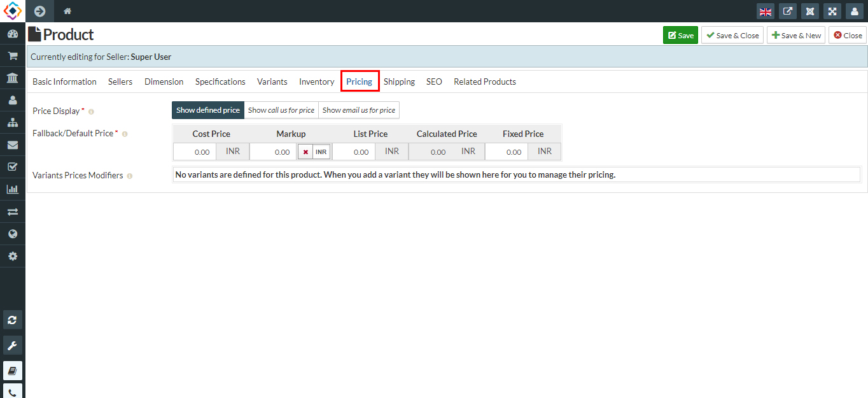Open the wrench tools icon near sidebar bottom
Image resolution: width=868 pixels, height=398 pixels.
(13, 345)
